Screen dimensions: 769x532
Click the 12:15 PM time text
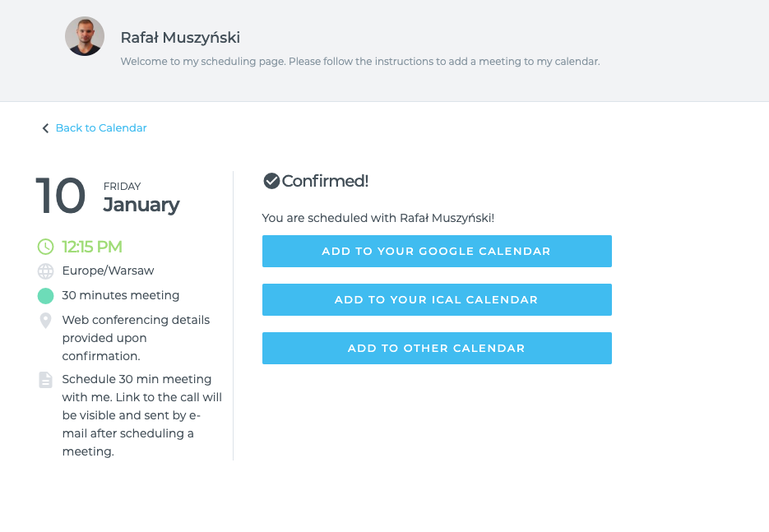click(x=92, y=247)
